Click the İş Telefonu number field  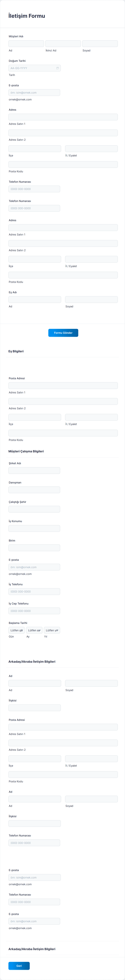(34, 592)
